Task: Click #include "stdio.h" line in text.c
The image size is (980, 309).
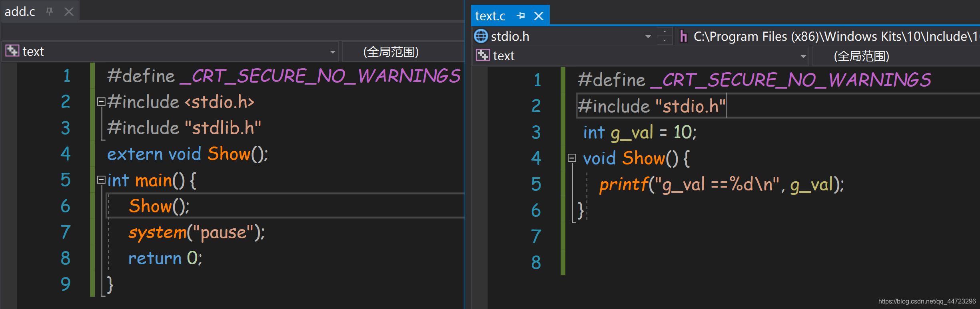Action: 652,106
